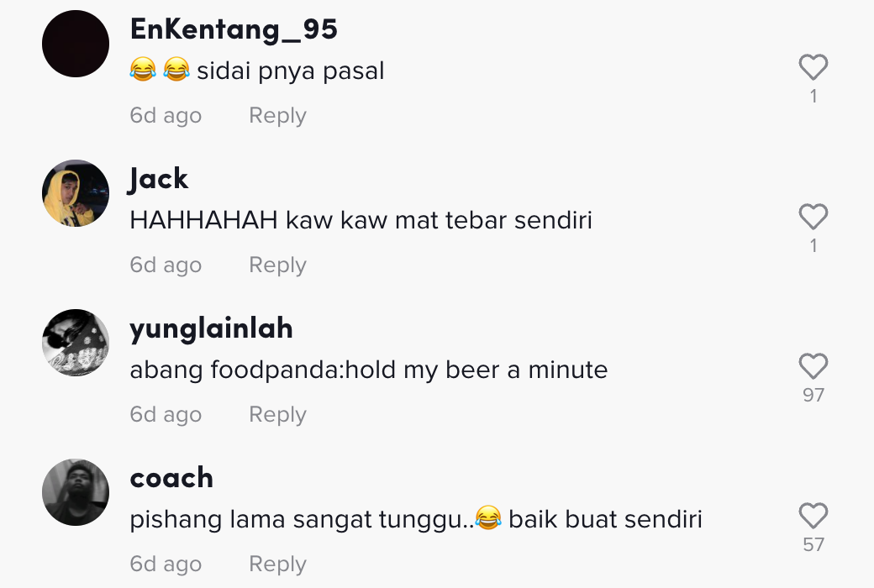
Task: Like Jack's comment with the heart icon
Action: click(x=813, y=217)
